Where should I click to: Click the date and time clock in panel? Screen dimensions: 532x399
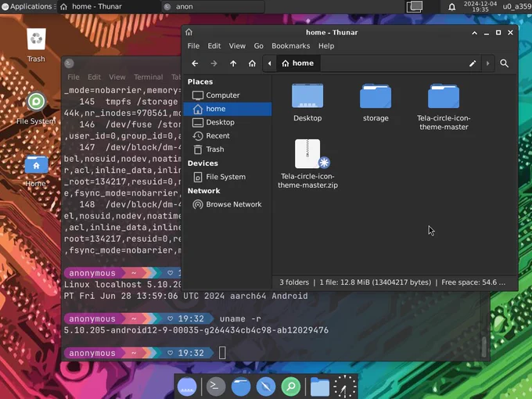pyautogui.click(x=480, y=6)
